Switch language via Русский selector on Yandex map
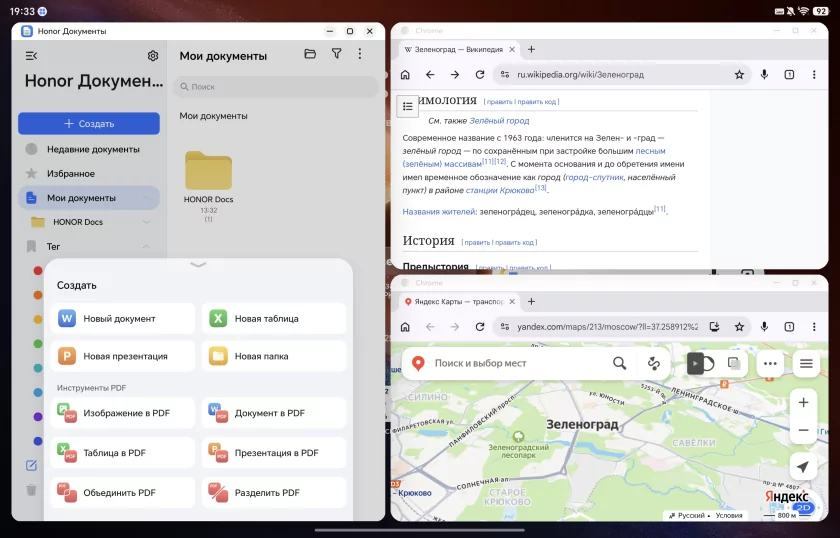840x538 pixels. coord(691,515)
